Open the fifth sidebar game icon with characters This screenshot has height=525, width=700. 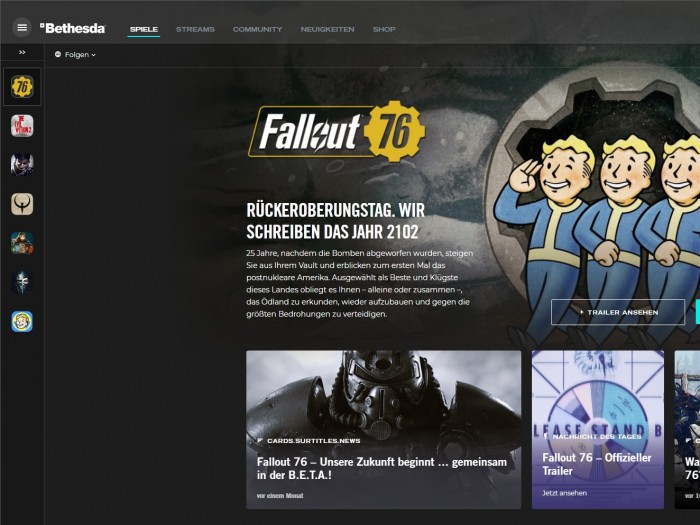[22, 243]
